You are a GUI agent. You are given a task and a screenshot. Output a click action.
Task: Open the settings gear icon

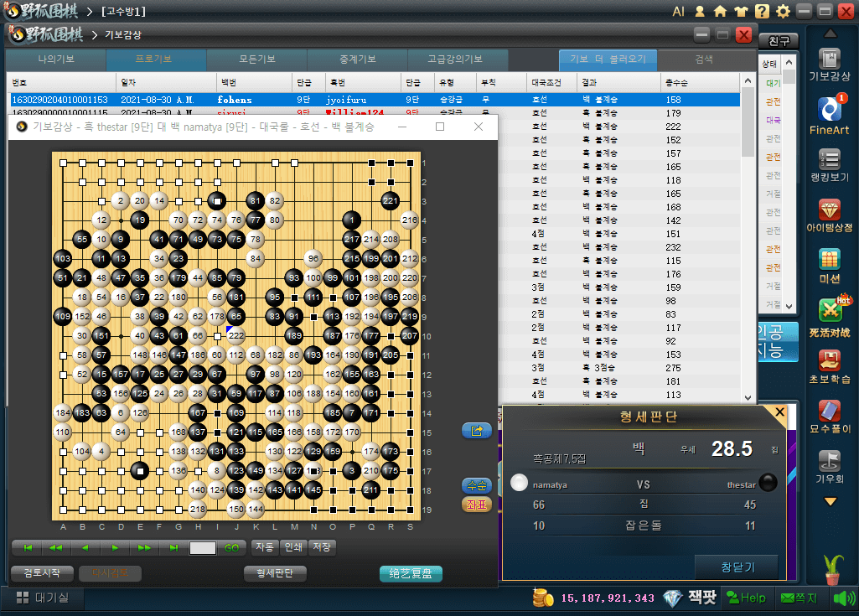784,11
